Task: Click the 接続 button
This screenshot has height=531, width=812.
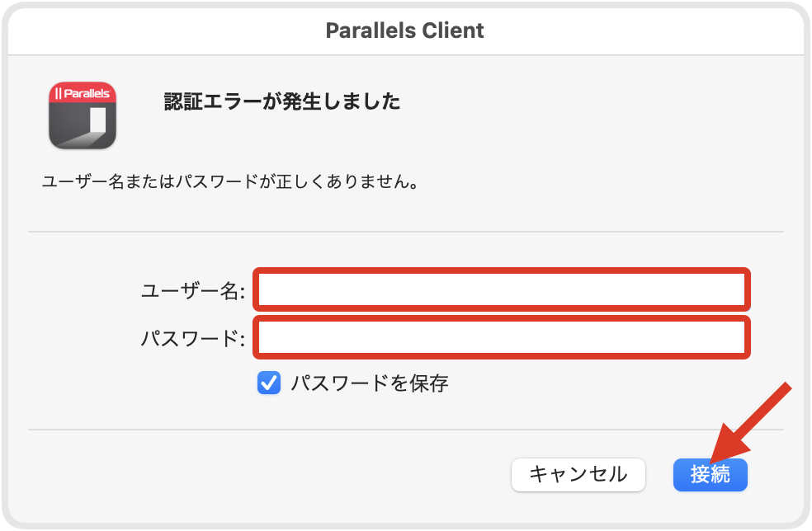Action: pos(710,475)
